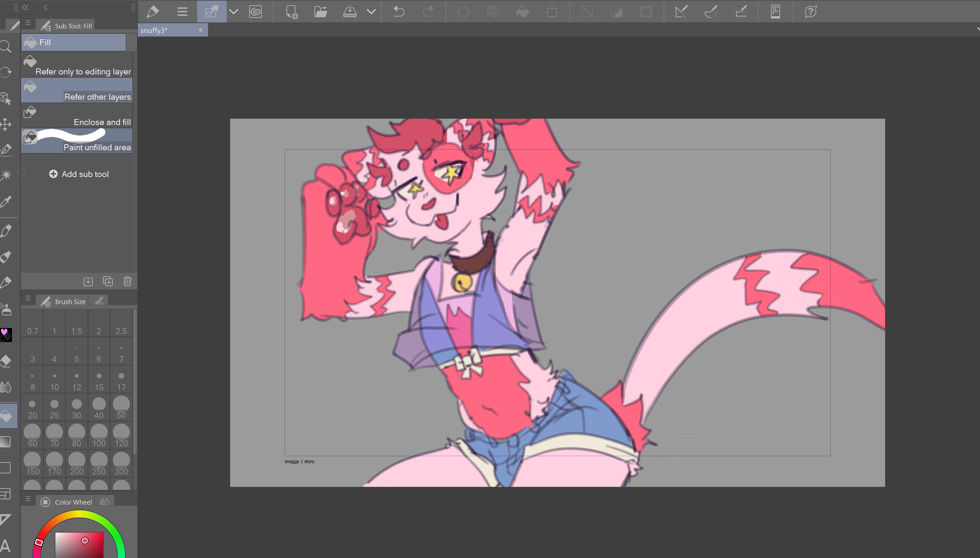Image resolution: width=980 pixels, height=558 pixels.
Task: Set brush size to 50
Action: coord(121,408)
